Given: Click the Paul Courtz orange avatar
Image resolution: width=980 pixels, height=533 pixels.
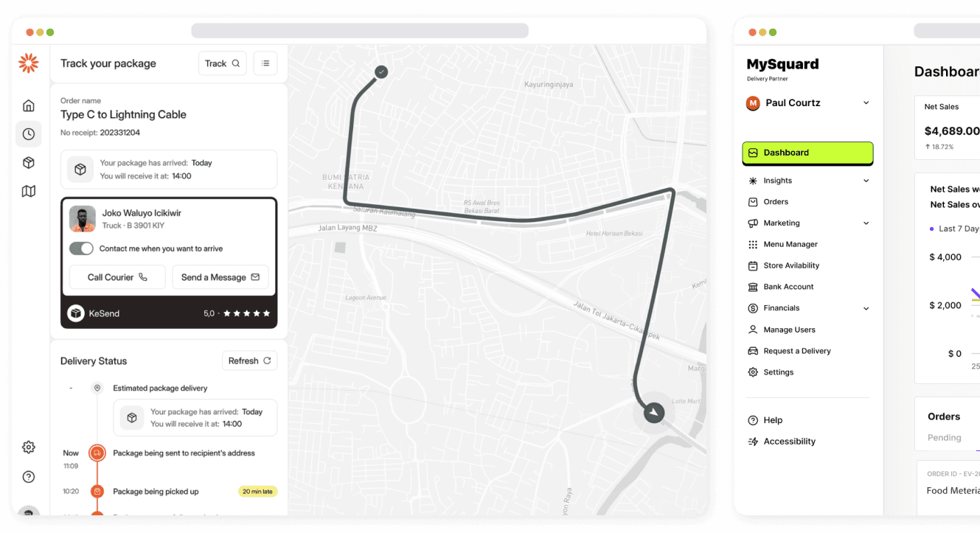Looking at the screenshot, I should click(x=753, y=103).
